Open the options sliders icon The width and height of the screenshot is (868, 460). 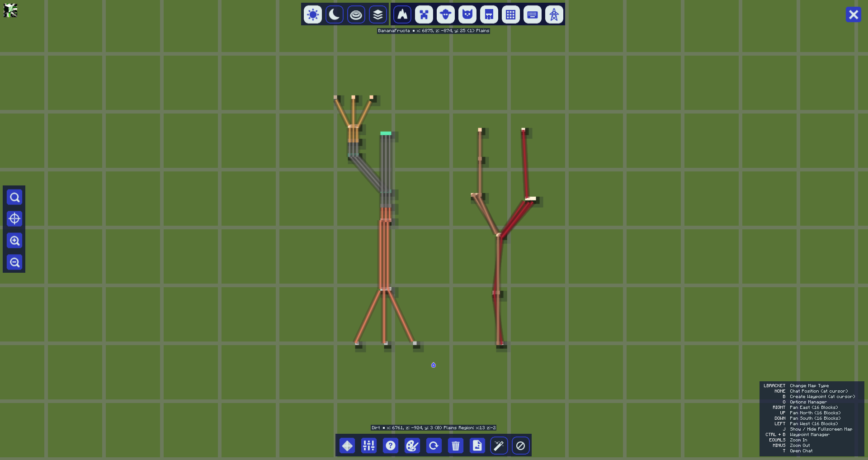[x=369, y=446]
